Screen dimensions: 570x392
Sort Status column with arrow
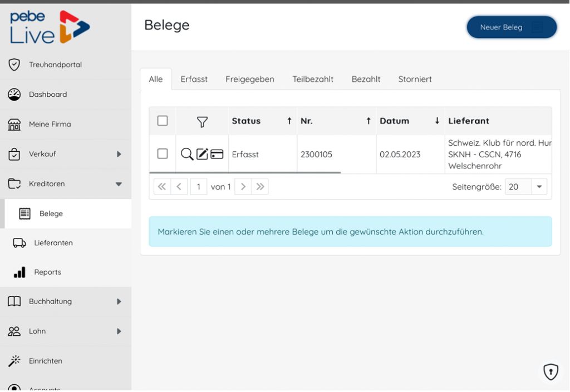point(289,121)
